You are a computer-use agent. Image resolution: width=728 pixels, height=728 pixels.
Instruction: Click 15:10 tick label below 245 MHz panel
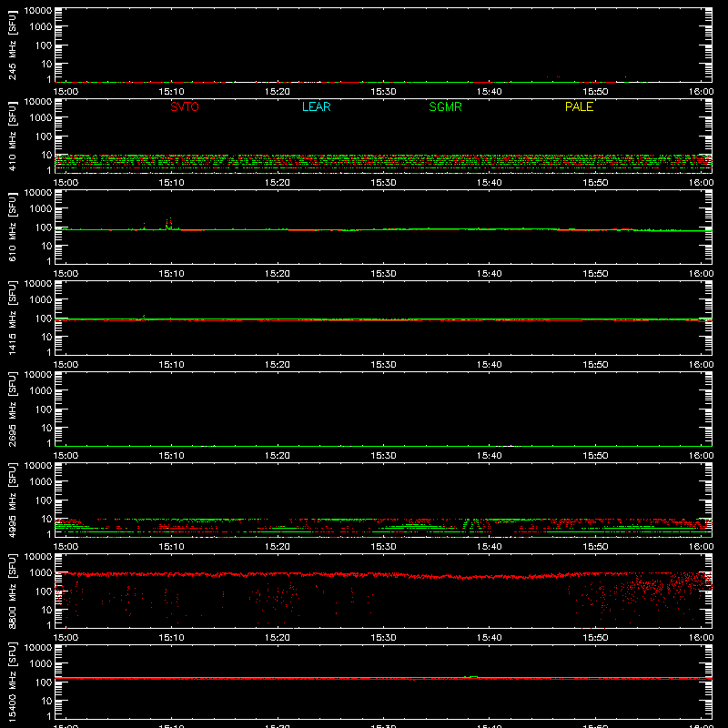tap(171, 92)
